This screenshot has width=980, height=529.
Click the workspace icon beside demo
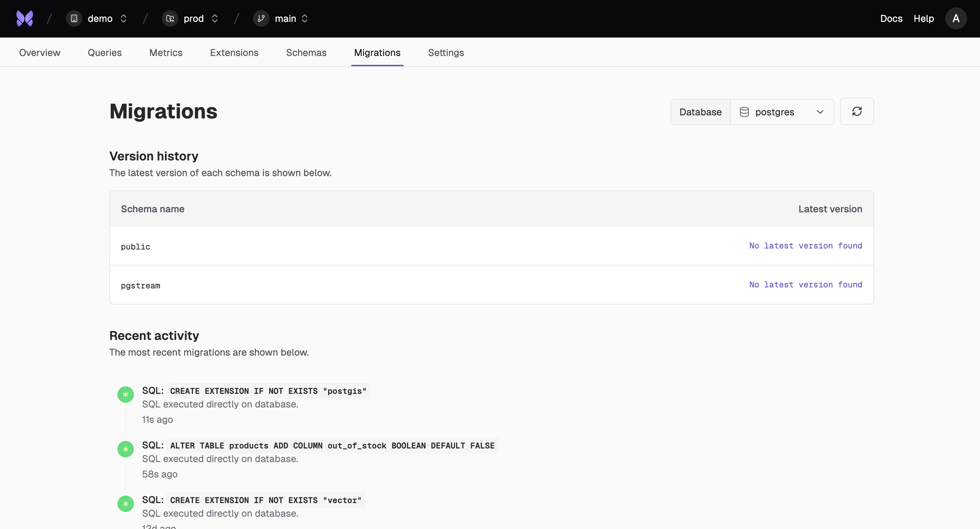(74, 18)
